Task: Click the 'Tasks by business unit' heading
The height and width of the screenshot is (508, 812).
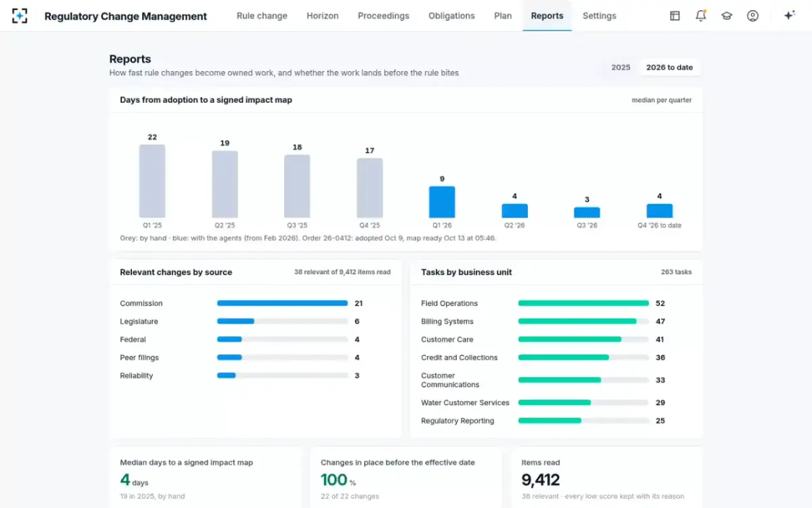Action: coord(466,272)
